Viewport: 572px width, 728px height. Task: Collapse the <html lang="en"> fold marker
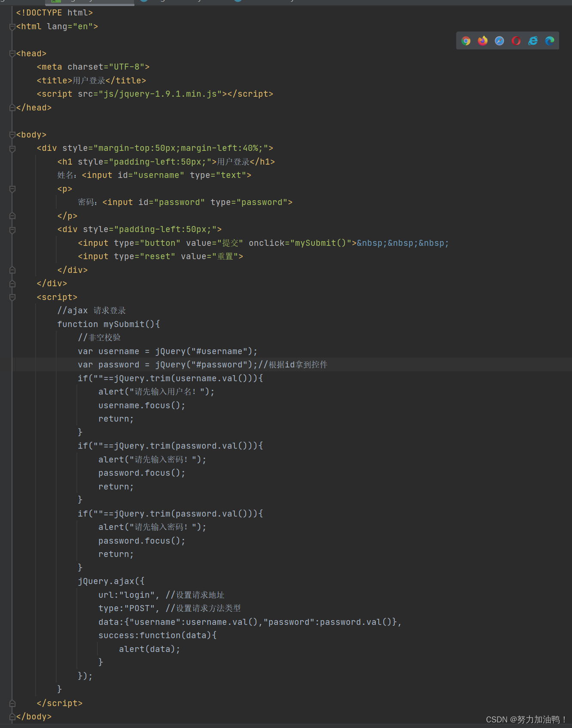pyautogui.click(x=12, y=27)
